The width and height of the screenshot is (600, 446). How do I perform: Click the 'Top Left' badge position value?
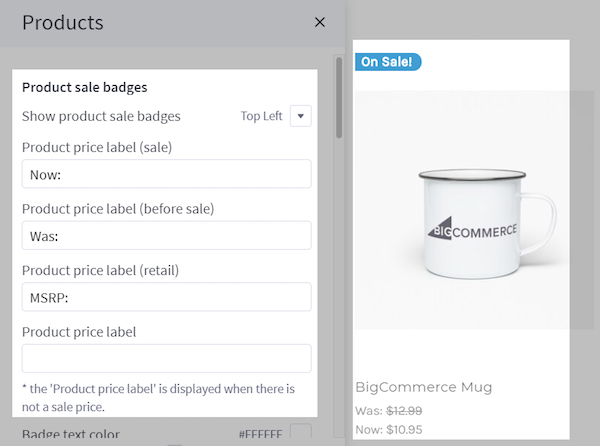pyautogui.click(x=261, y=116)
